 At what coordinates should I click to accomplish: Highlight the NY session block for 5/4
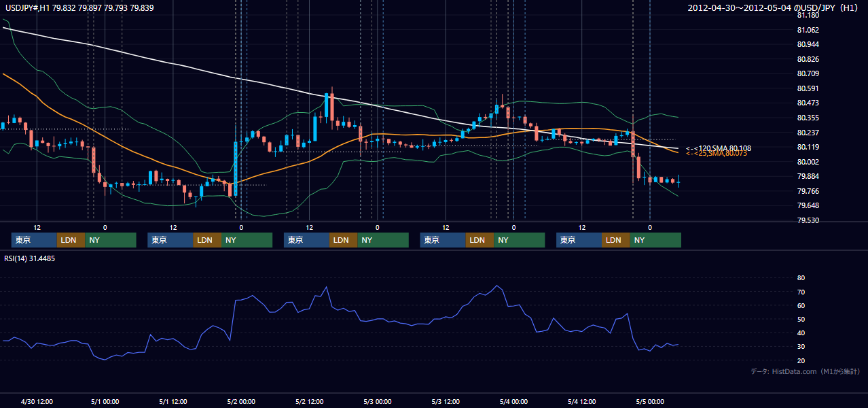pyautogui.click(x=655, y=240)
